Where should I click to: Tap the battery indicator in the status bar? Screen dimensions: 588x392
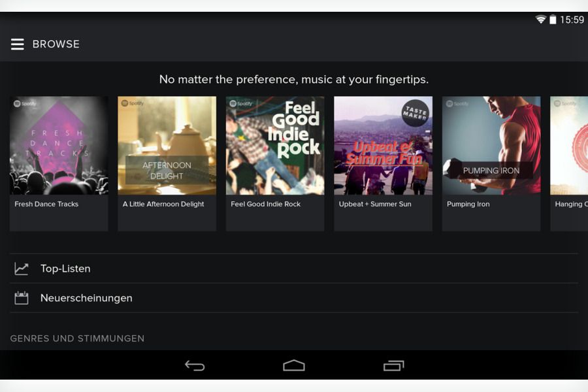coord(554,20)
